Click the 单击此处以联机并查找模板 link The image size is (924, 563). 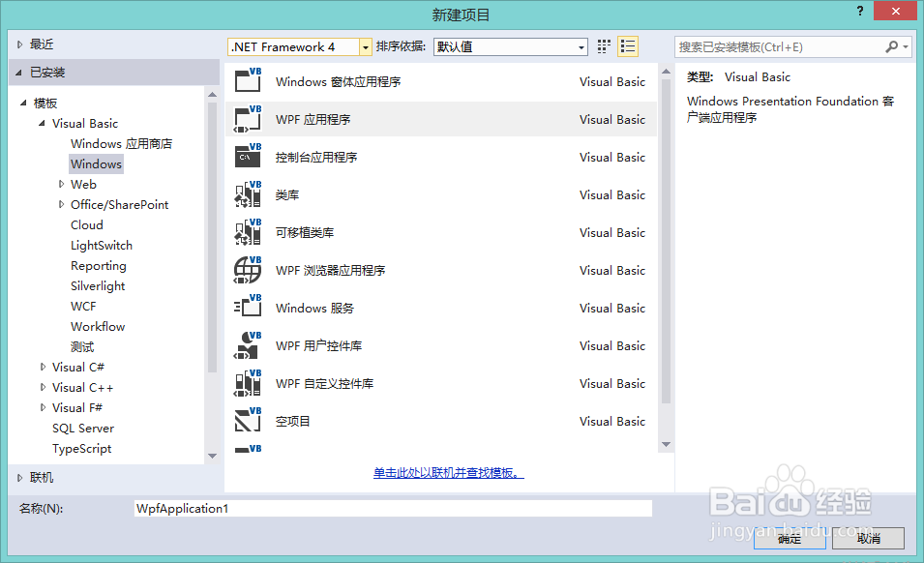click(448, 472)
